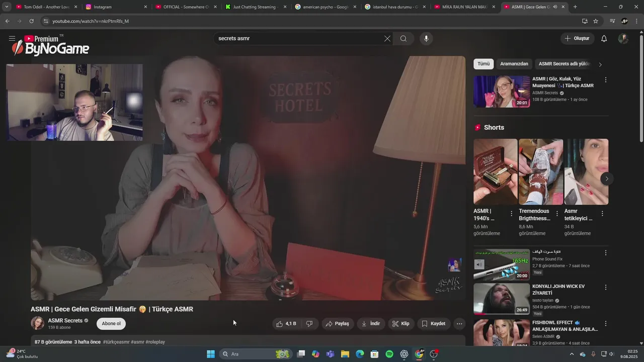Open the taskbar clock and date
644x362 pixels.
pos(629,354)
